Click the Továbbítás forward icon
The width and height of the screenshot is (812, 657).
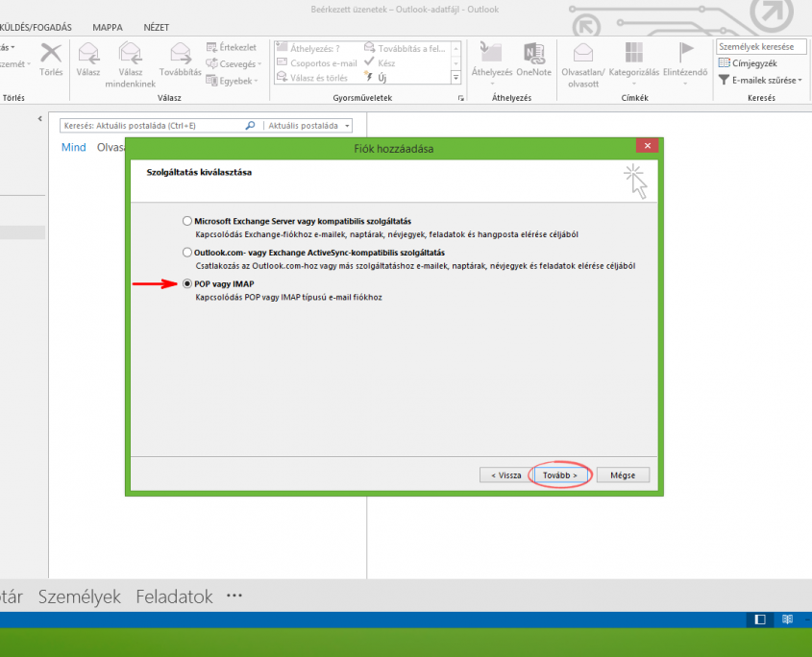pyautogui.click(x=180, y=54)
